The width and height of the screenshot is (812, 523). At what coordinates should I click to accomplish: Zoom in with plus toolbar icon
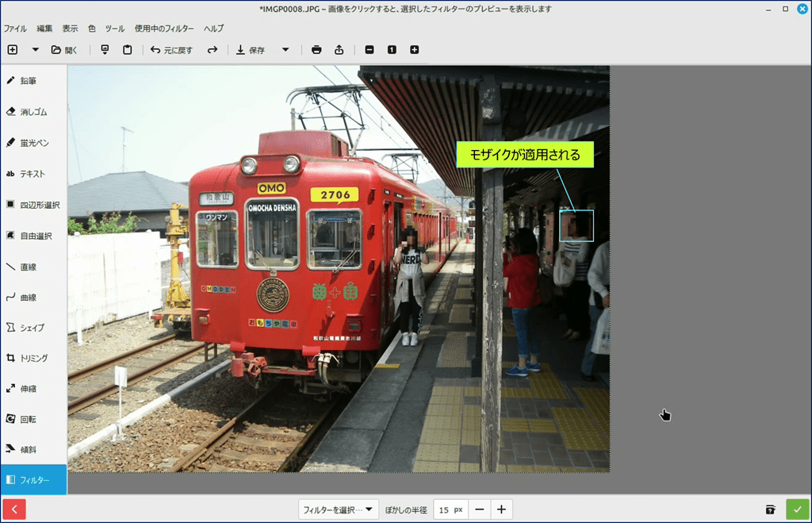(x=414, y=50)
